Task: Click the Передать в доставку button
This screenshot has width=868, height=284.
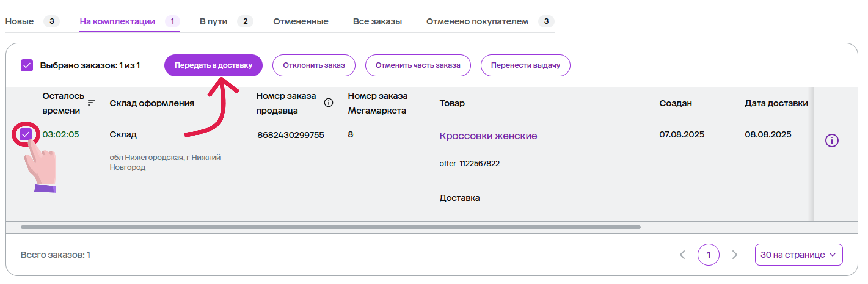Action: [213, 65]
